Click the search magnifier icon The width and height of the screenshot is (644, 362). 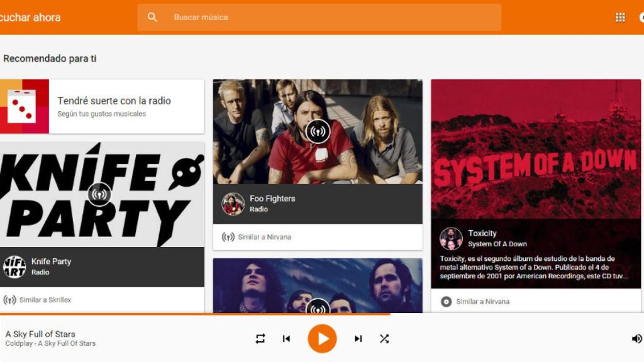[x=152, y=17]
